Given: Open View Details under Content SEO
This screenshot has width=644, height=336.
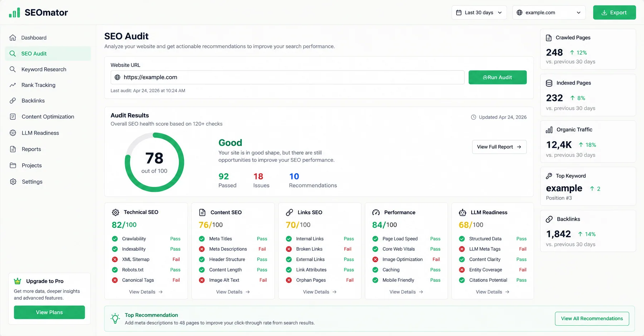Looking at the screenshot, I should pyautogui.click(x=233, y=292).
